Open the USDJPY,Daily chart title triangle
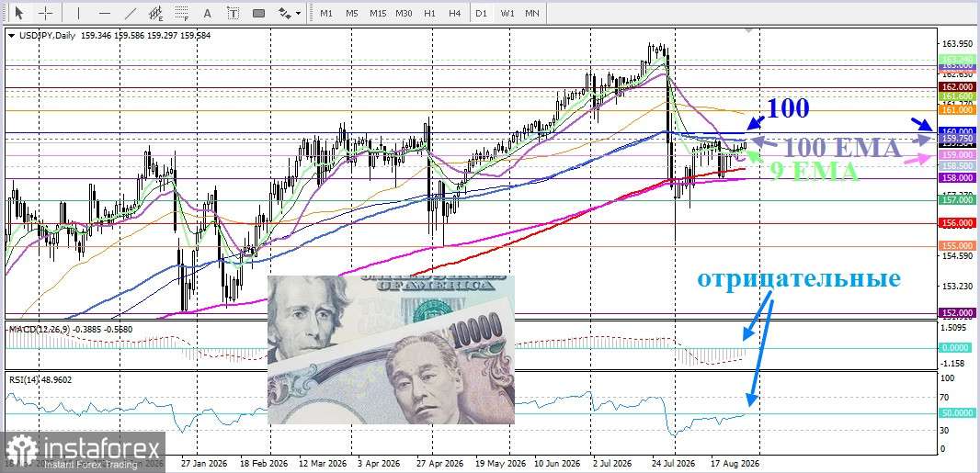Image resolution: width=980 pixels, height=473 pixels. click(x=11, y=36)
